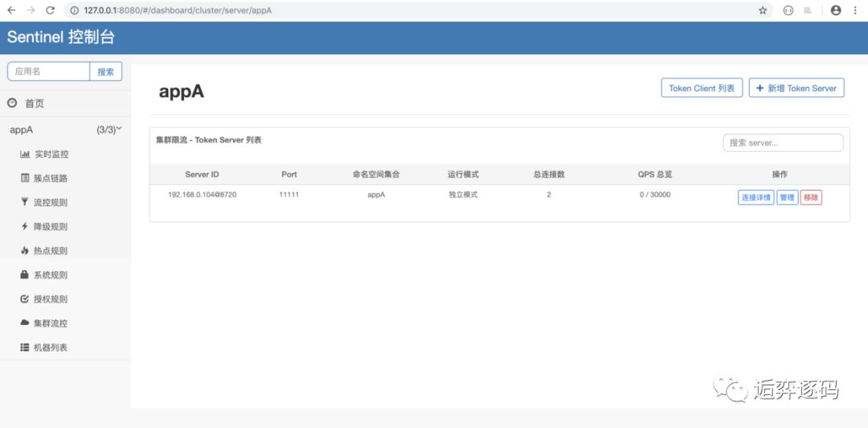This screenshot has height=428, width=868.
Task: Bookmark this page with the star icon
Action: tap(763, 10)
